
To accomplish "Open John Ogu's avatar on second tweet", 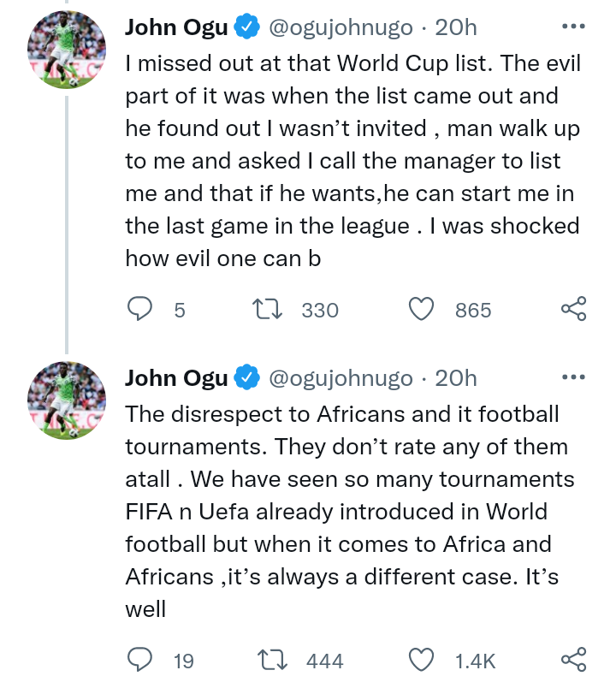I will click(67, 401).
